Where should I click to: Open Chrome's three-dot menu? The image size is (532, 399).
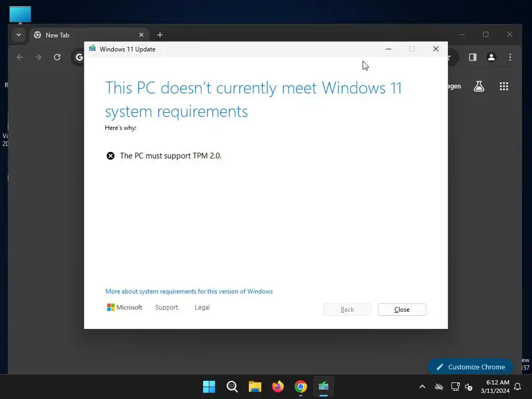(510, 57)
